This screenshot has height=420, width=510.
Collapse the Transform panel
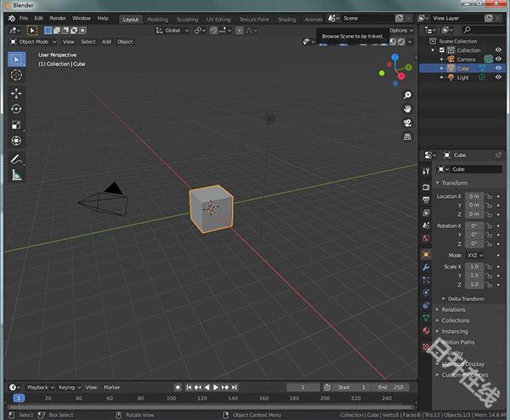coord(454,183)
